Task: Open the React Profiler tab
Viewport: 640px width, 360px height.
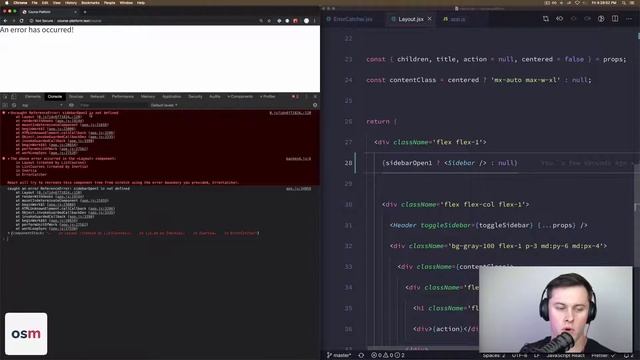Action: 267,97
